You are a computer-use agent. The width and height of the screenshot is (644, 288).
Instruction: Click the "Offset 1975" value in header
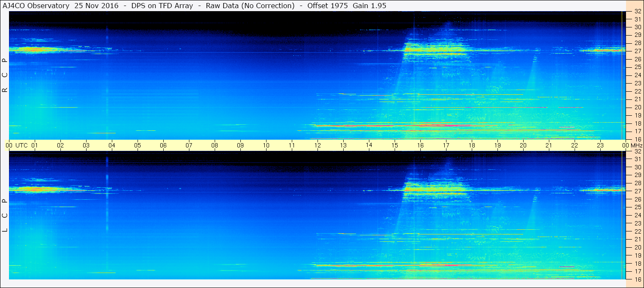327,6
